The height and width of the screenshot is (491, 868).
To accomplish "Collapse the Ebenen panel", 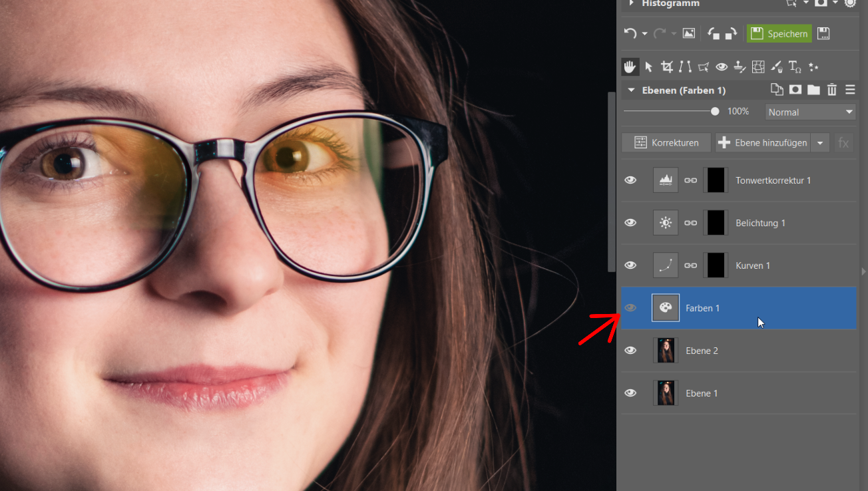I will 631,90.
